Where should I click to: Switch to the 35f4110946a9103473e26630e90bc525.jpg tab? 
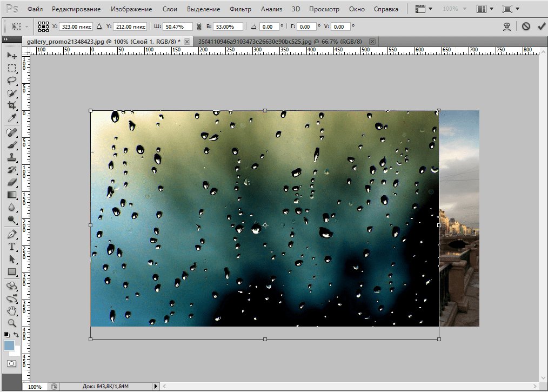(279, 41)
